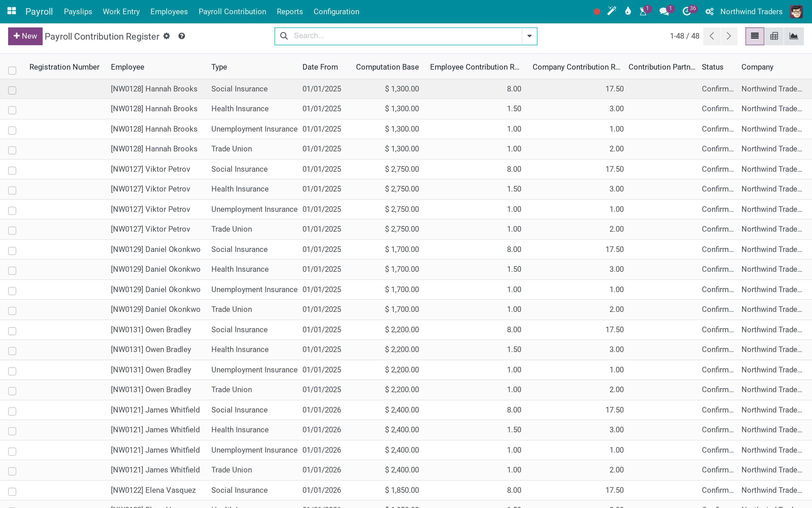Click Owen Bradley Trade Union type cell
This screenshot has width=812, height=508.
(x=231, y=389)
